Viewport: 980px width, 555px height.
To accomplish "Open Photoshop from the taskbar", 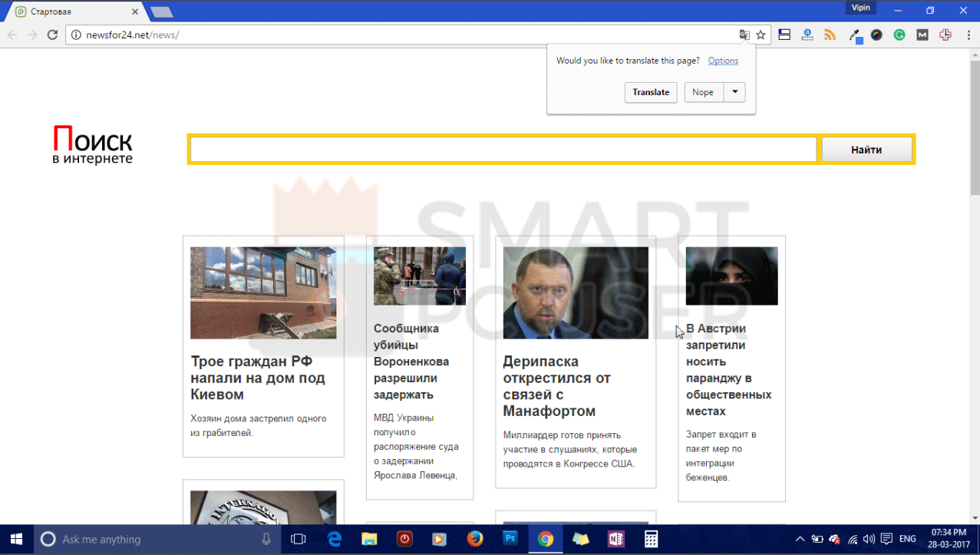I will click(510, 538).
